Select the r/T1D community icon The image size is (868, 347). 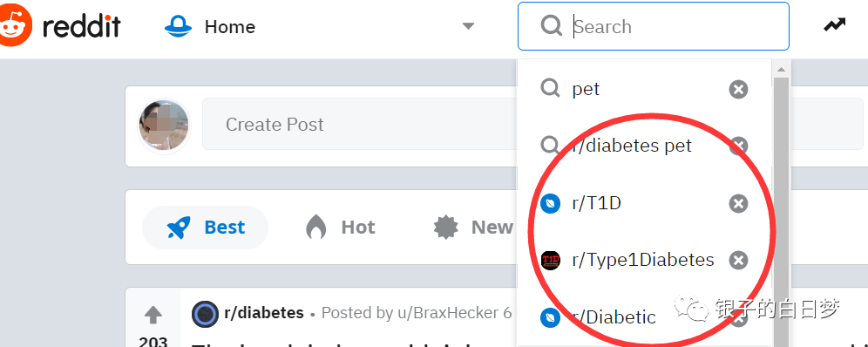pyautogui.click(x=550, y=204)
